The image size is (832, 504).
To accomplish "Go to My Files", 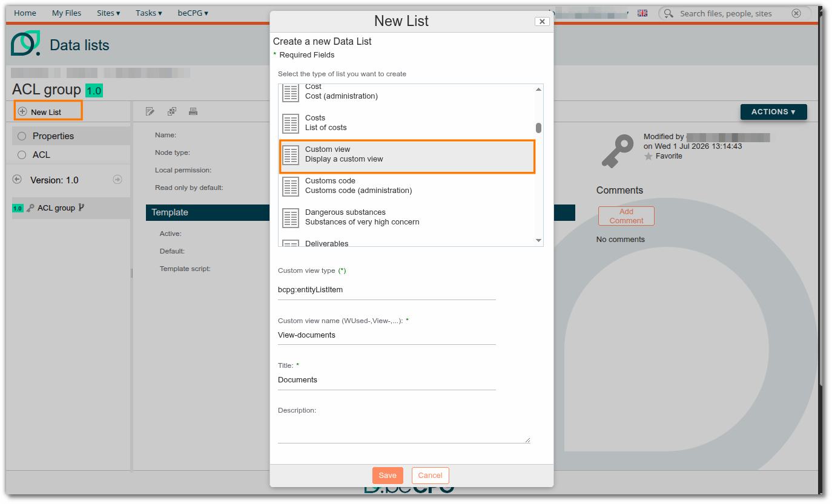I will point(67,13).
